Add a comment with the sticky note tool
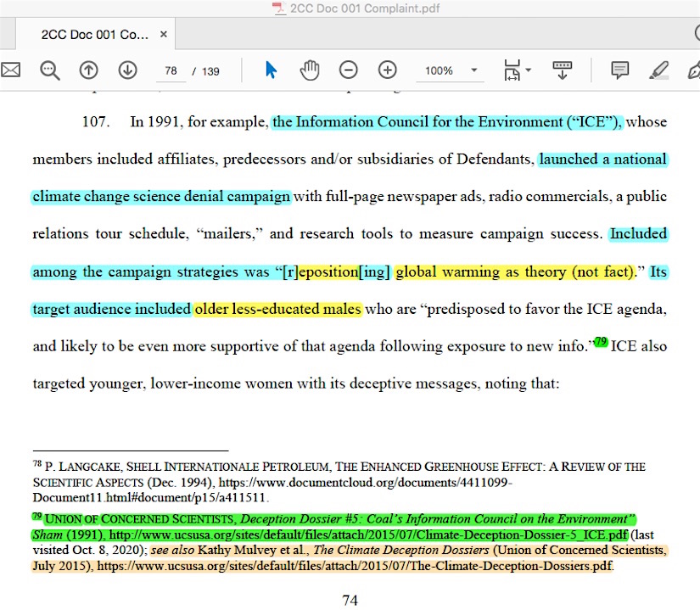The width and height of the screenshot is (700, 610). pos(620,70)
